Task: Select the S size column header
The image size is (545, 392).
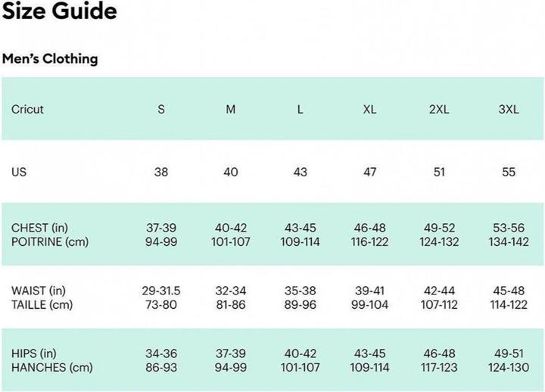Action: [x=161, y=109]
